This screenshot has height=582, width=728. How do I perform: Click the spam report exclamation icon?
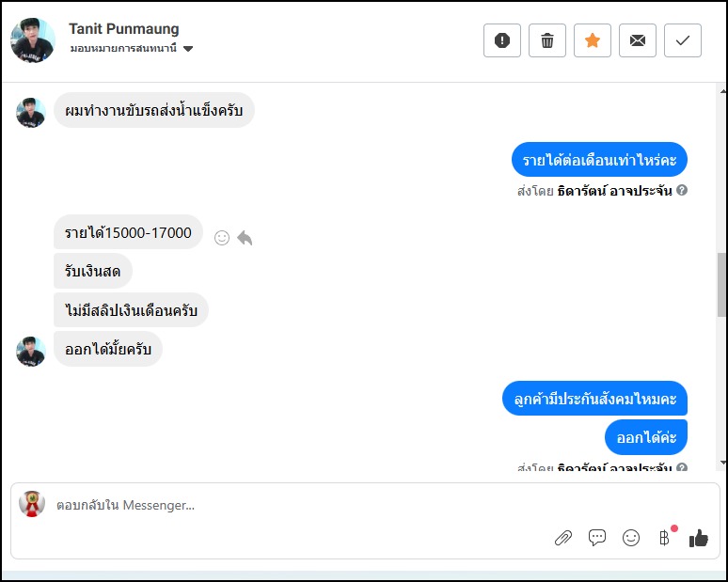502,40
